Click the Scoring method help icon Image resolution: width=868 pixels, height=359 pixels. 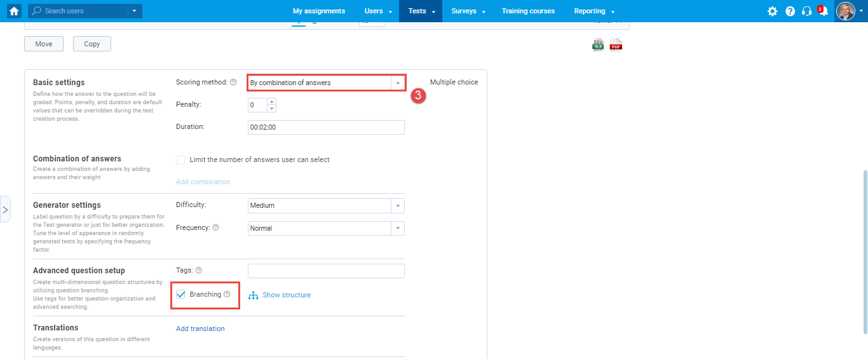point(233,83)
